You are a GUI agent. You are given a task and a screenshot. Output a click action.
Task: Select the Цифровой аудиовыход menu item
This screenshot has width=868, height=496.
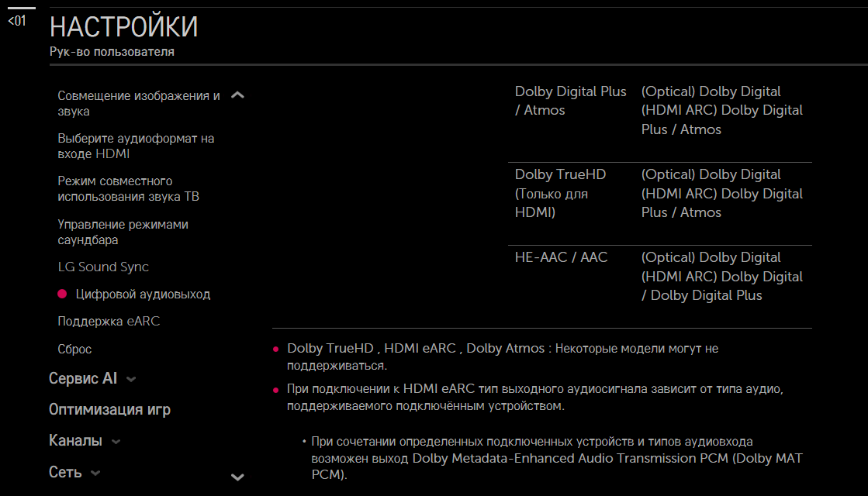[143, 294]
